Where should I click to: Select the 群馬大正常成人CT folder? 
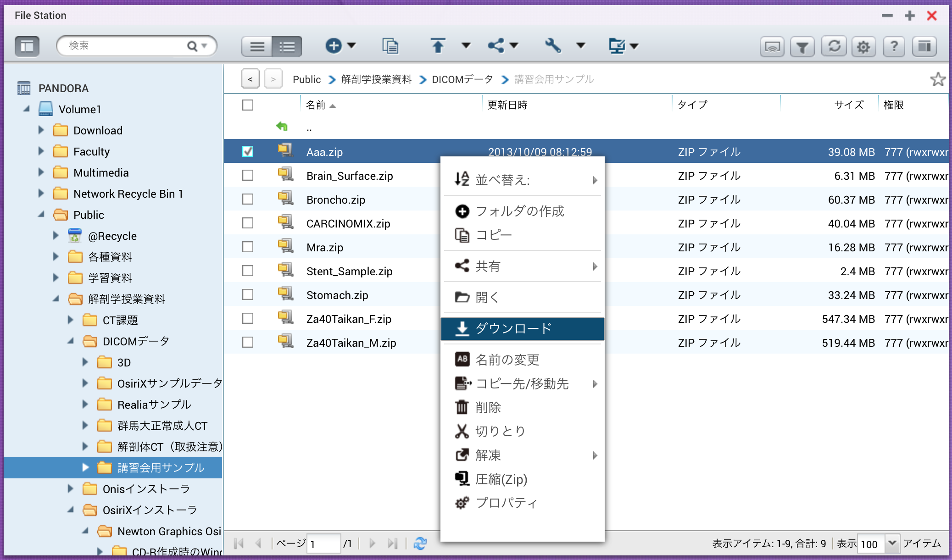(x=162, y=426)
